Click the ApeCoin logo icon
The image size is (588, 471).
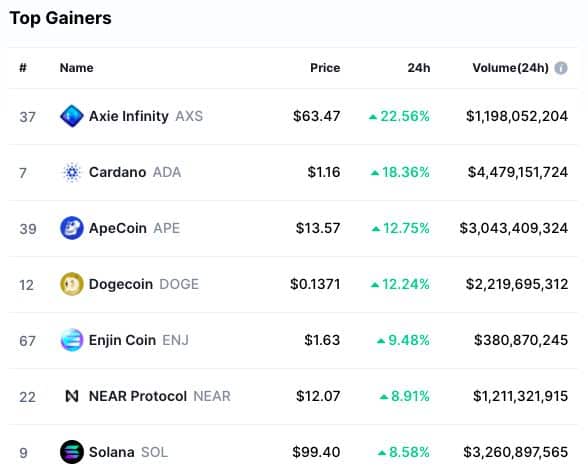(72, 228)
